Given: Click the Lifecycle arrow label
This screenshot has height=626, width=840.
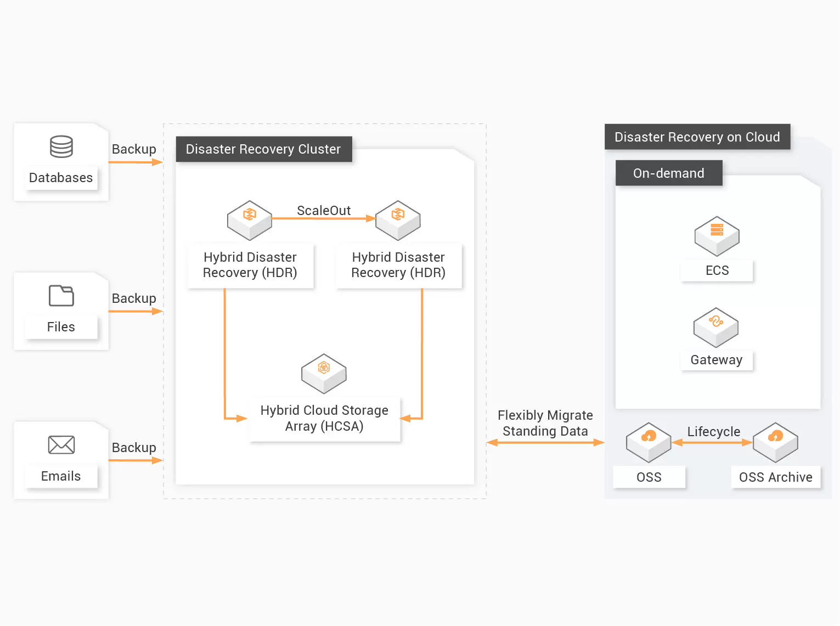Looking at the screenshot, I should click(713, 432).
